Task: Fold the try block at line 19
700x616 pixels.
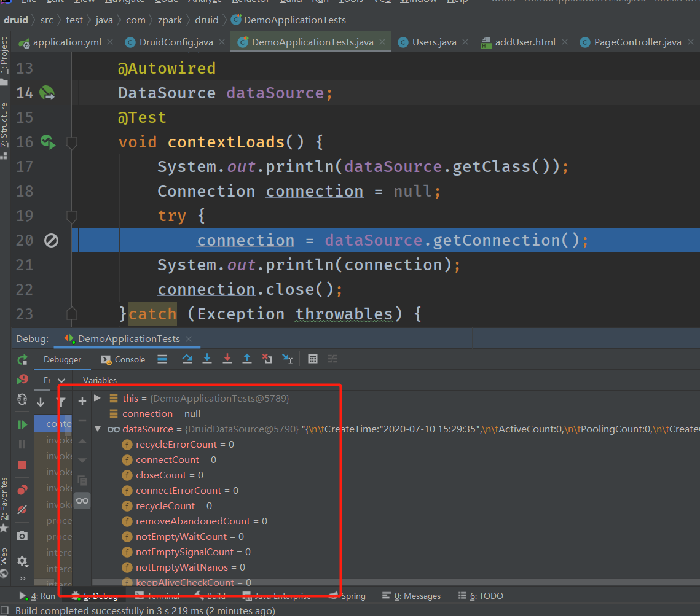Action: pos(71,216)
